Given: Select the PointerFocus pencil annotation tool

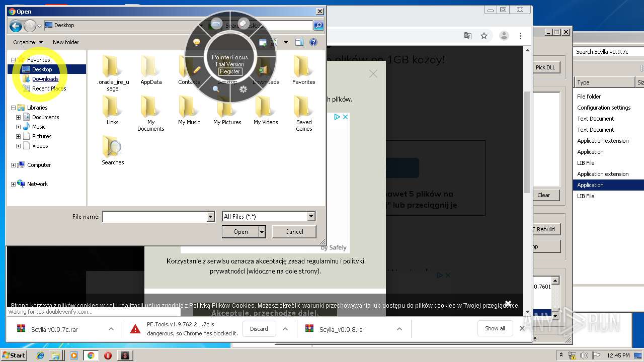Looking at the screenshot, I should pos(197,69).
